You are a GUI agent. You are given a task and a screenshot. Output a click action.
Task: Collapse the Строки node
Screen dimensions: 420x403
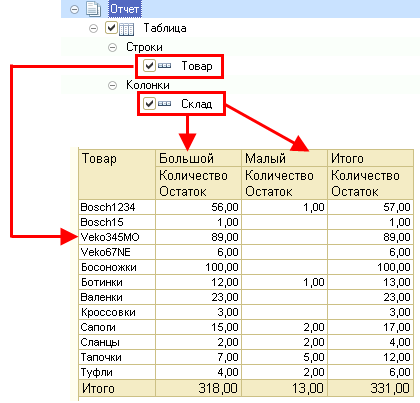coord(113,47)
